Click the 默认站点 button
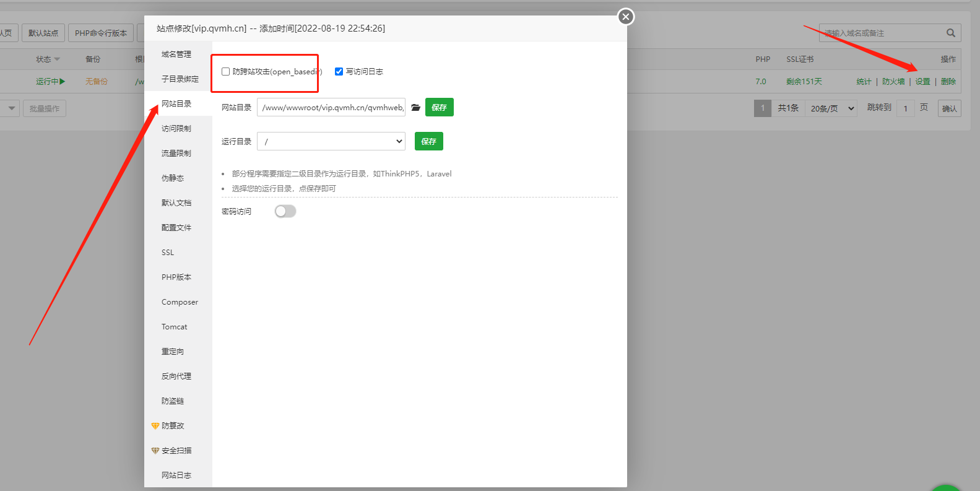The width and height of the screenshot is (980, 491). (x=43, y=33)
